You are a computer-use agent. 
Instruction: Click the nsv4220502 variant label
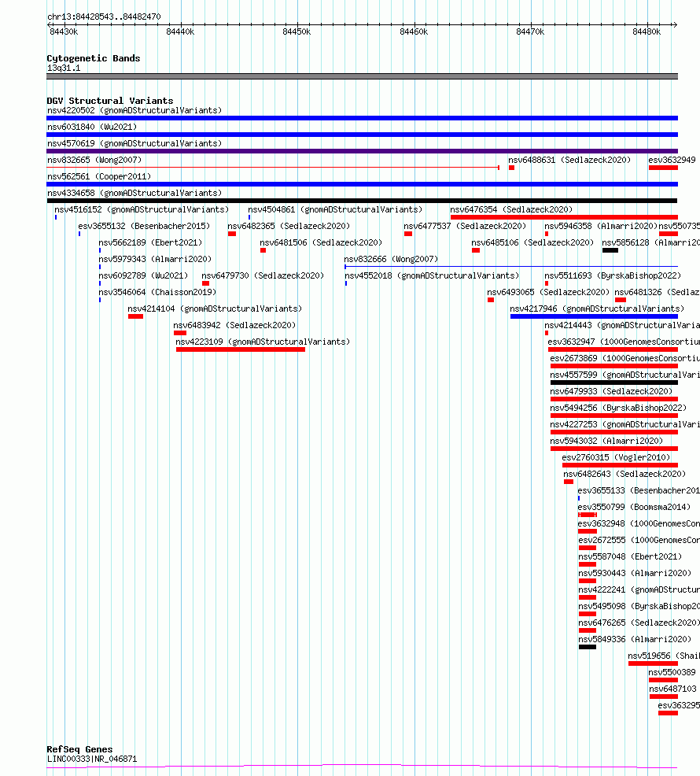(134, 110)
